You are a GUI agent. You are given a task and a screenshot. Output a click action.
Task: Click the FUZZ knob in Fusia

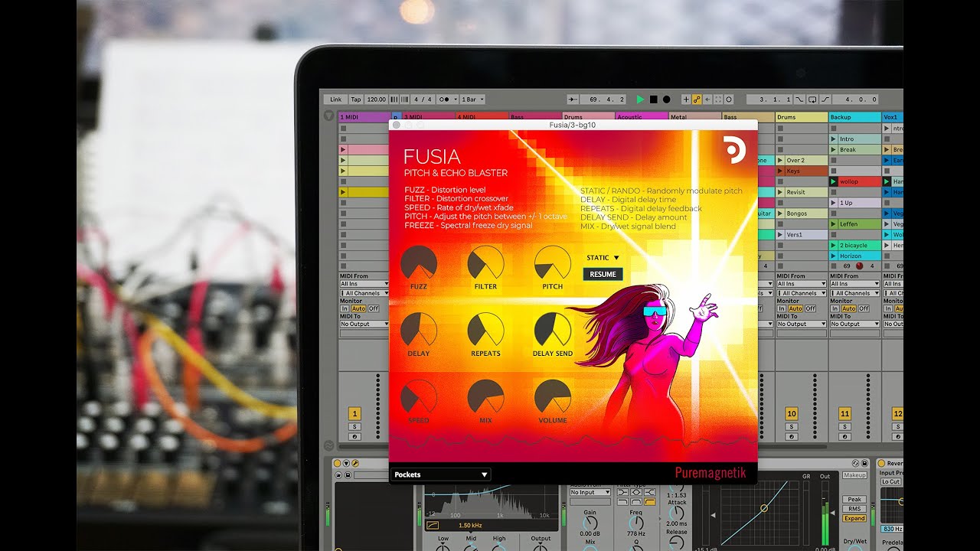coord(418,263)
